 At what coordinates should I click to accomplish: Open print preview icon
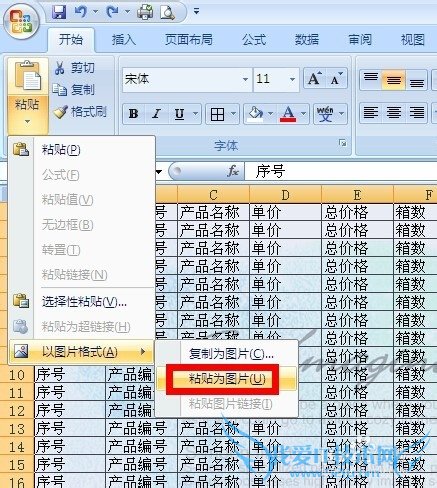(167, 12)
